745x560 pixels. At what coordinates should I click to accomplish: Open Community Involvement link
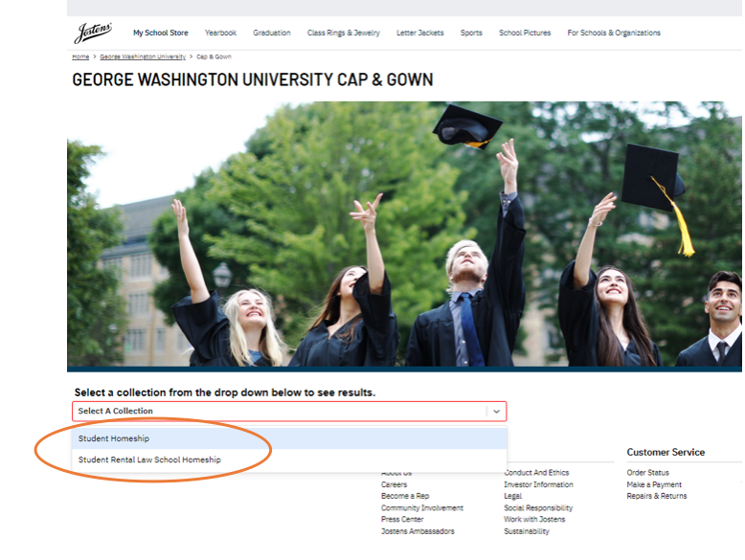click(x=422, y=507)
